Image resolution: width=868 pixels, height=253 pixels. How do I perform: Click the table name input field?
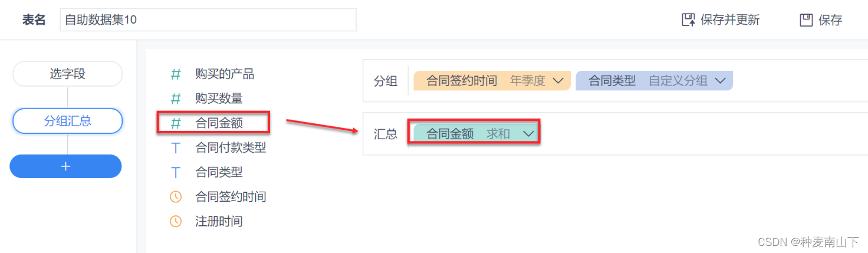click(208, 19)
